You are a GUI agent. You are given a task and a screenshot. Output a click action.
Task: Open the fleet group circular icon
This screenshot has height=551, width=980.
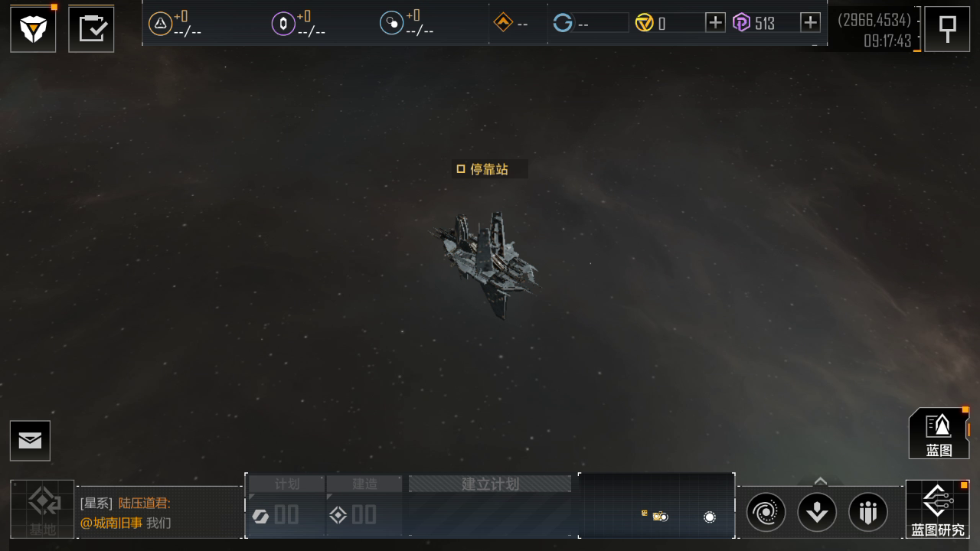coord(868,512)
